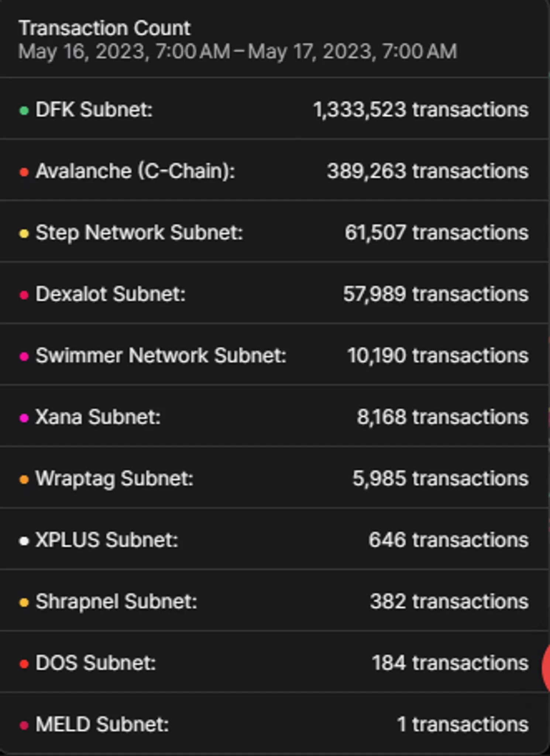
Task: Click the 8,168 transactions value
Action: 442,417
